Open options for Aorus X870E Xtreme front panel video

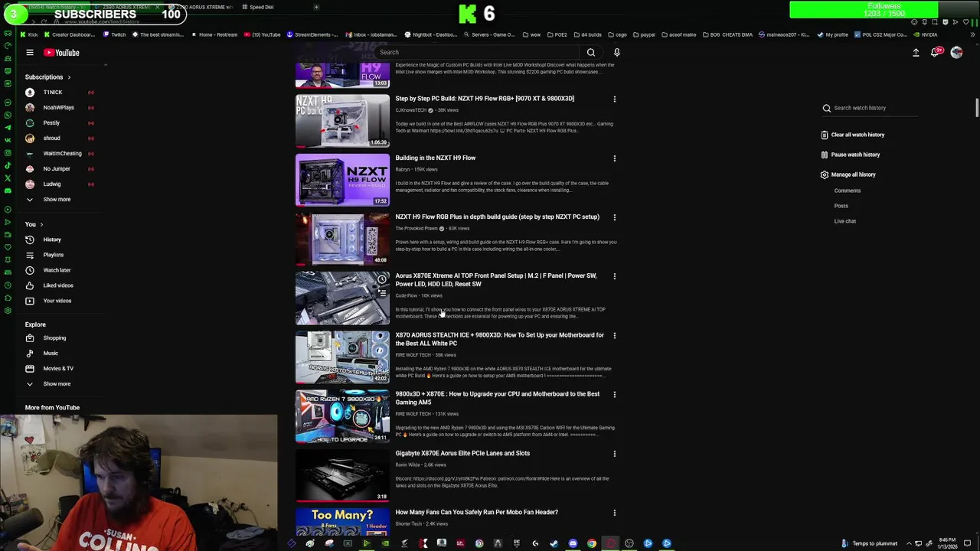pos(614,276)
